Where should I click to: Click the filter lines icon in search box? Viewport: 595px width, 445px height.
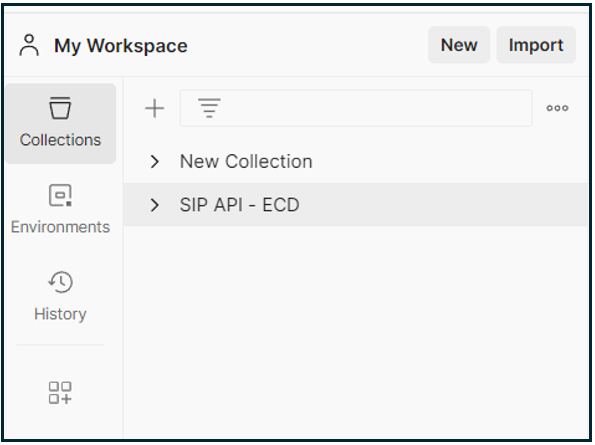(209, 108)
